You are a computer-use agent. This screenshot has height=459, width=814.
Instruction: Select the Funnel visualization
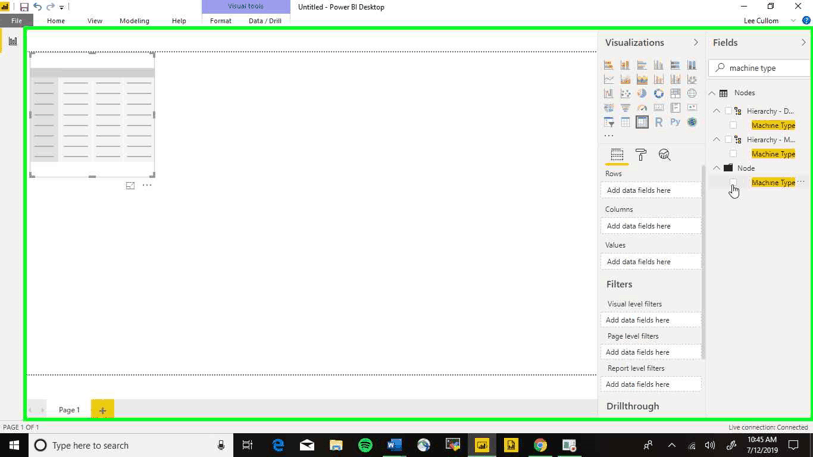pos(625,108)
